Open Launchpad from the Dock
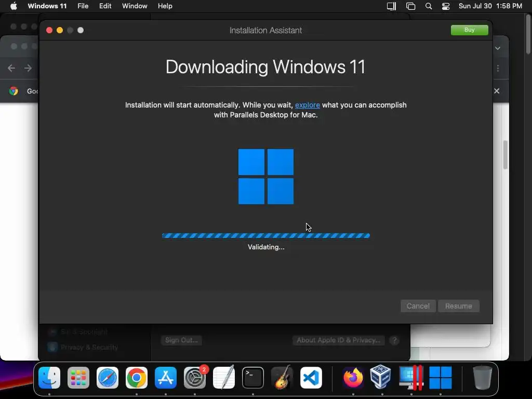Viewport: 532px width, 399px height. [78, 378]
